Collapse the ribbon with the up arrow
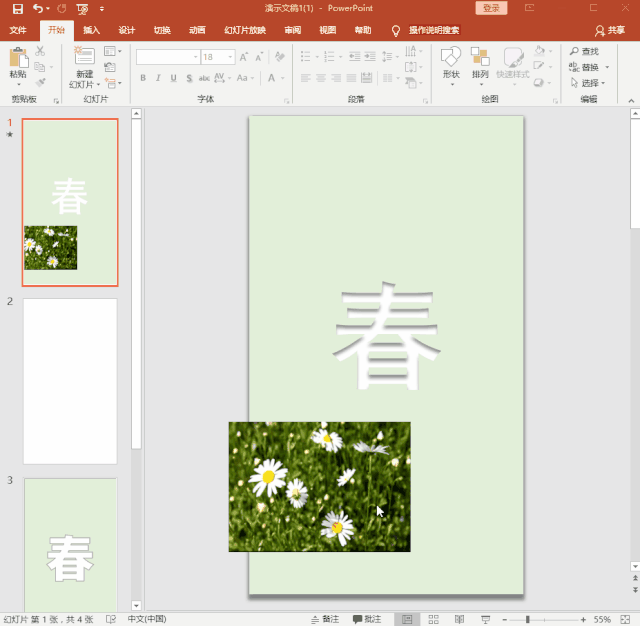Viewport: 640px width, 626px height. point(631,100)
